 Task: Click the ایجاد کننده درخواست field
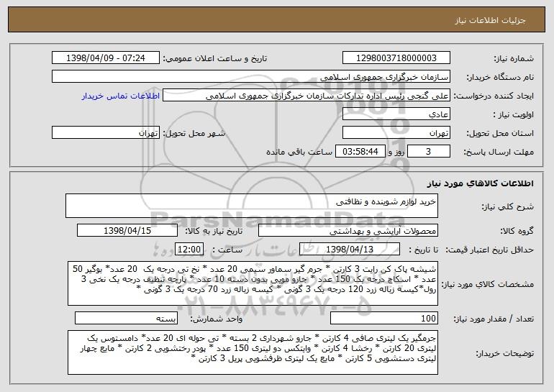point(306,96)
